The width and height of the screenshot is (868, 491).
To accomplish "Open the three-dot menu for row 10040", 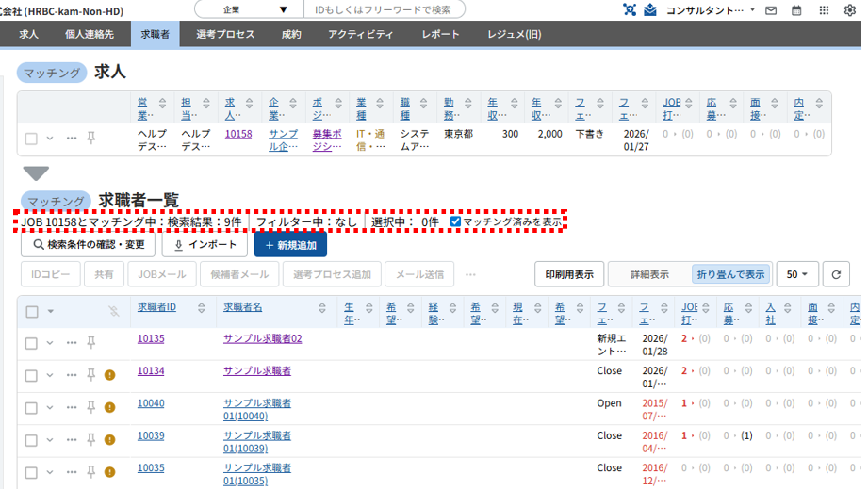I will (72, 407).
